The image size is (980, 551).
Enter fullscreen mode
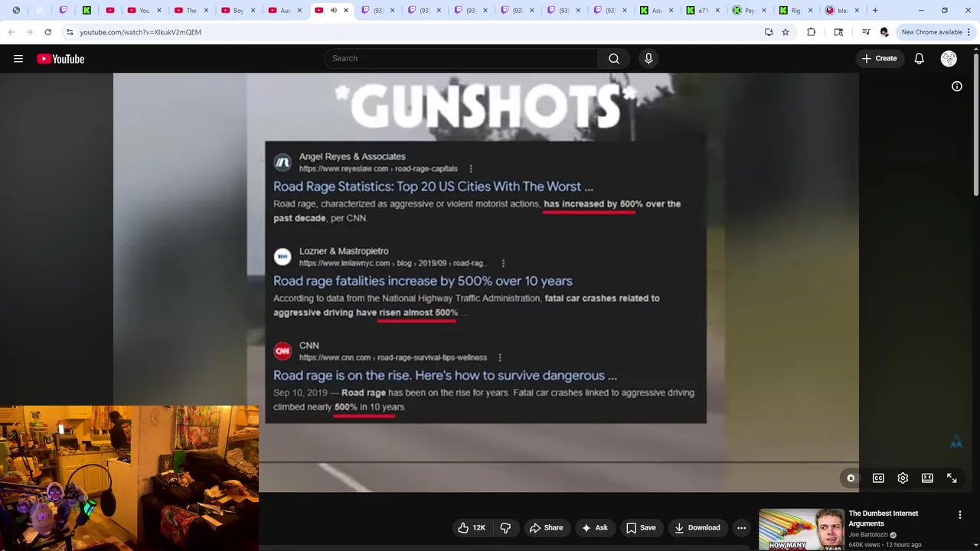pos(952,478)
